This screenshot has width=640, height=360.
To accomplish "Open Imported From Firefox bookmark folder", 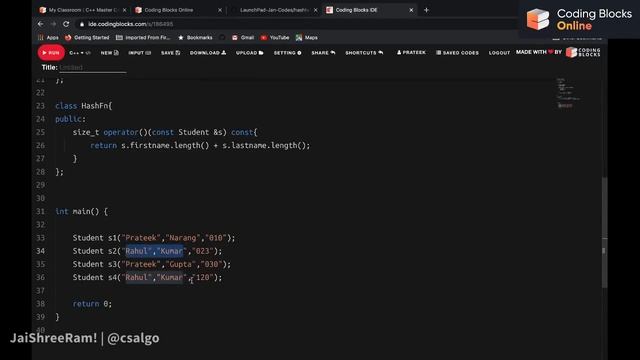I will (x=143, y=38).
